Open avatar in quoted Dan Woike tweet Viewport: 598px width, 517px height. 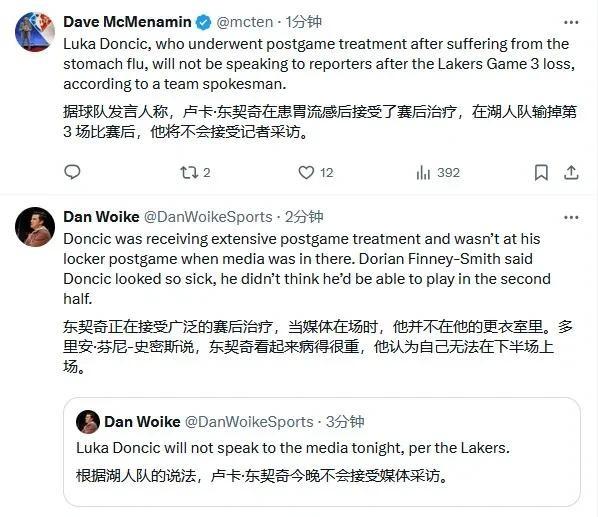click(88, 422)
